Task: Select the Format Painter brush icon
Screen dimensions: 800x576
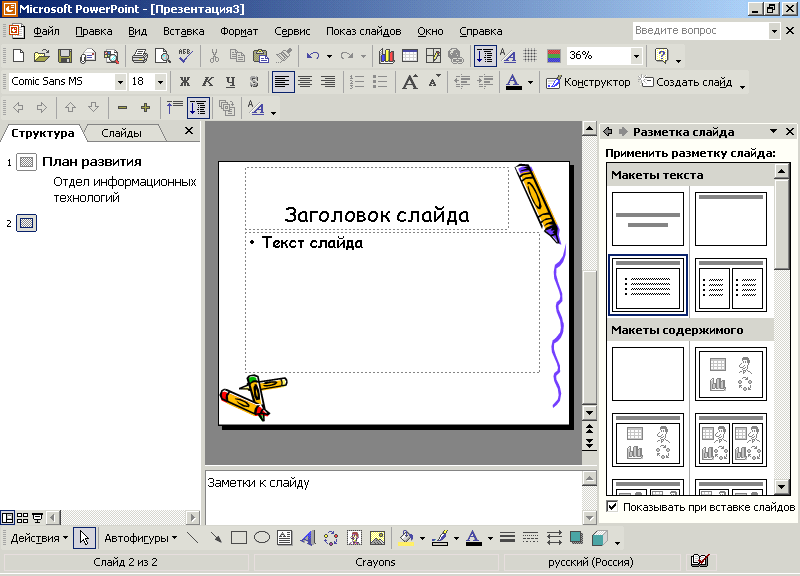Action: point(284,56)
